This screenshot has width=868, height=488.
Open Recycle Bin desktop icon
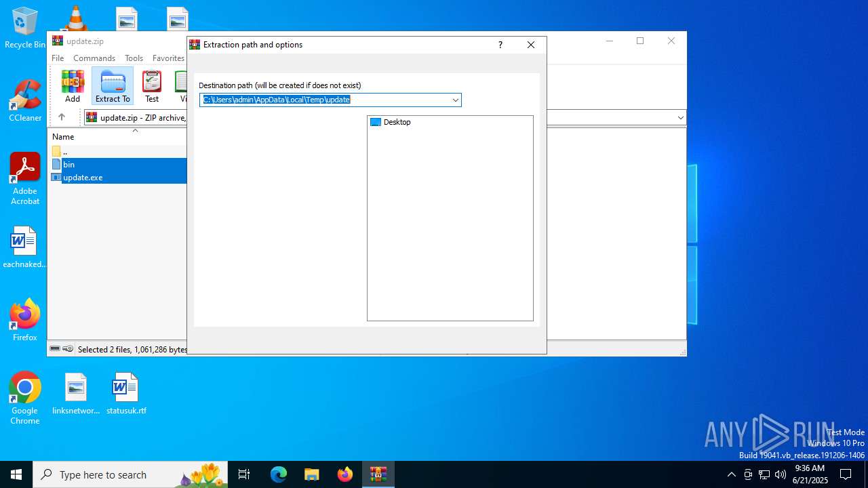(x=25, y=28)
